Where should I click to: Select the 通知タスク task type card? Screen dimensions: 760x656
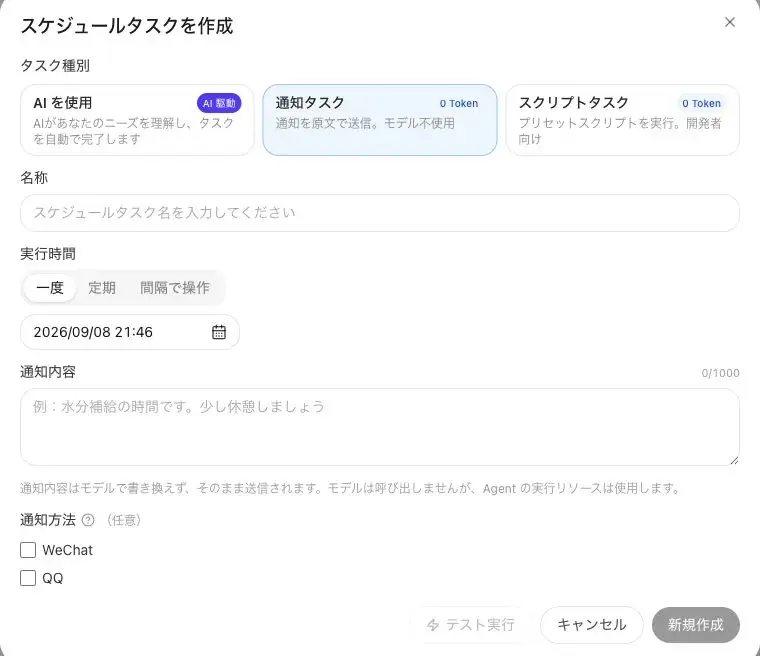coord(380,120)
